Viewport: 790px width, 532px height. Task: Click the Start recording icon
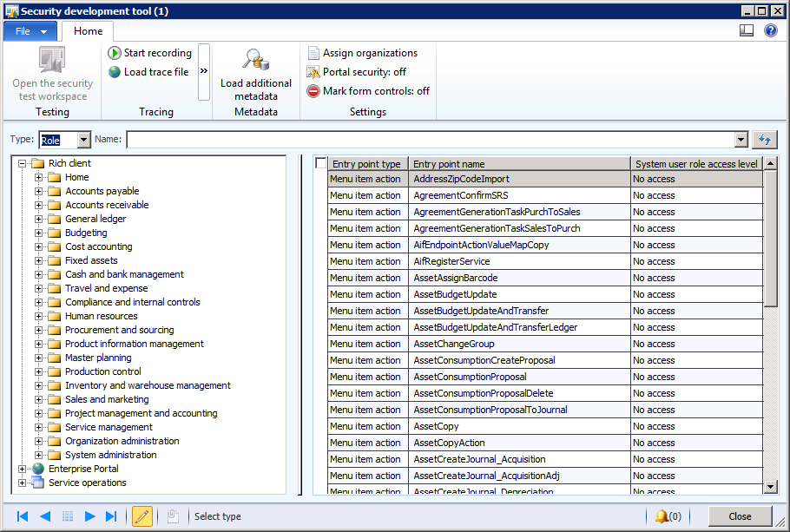click(114, 52)
